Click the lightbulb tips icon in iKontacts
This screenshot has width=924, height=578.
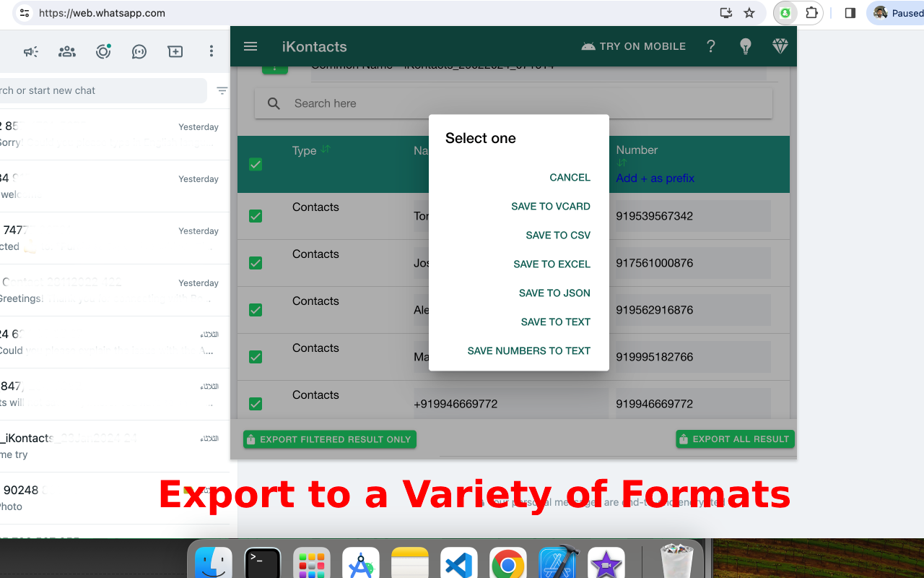pos(745,46)
